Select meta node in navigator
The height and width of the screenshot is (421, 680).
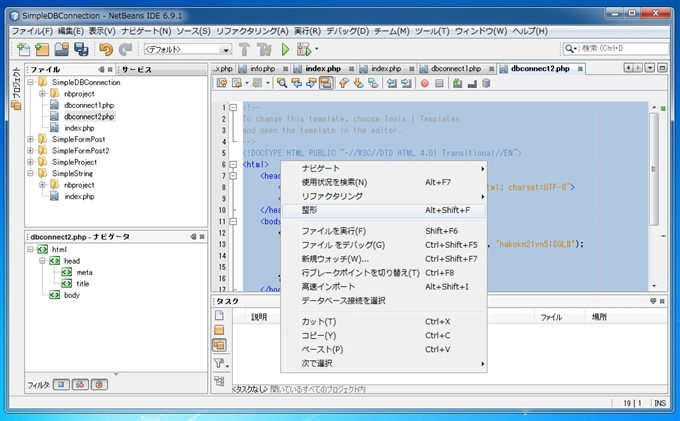click(84, 272)
